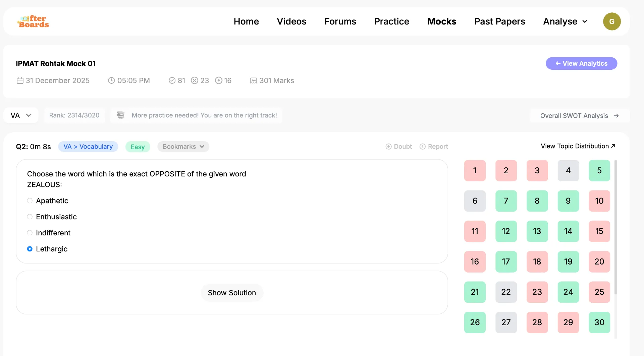Viewport: 644px width, 356px height.
Task: Open unattempted question 4
Action: 568,170
